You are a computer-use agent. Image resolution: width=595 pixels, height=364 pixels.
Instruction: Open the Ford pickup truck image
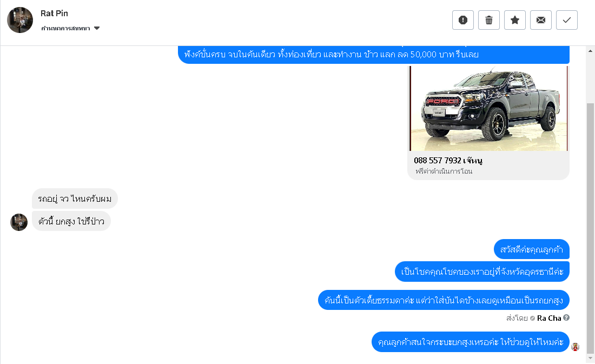tap(489, 109)
